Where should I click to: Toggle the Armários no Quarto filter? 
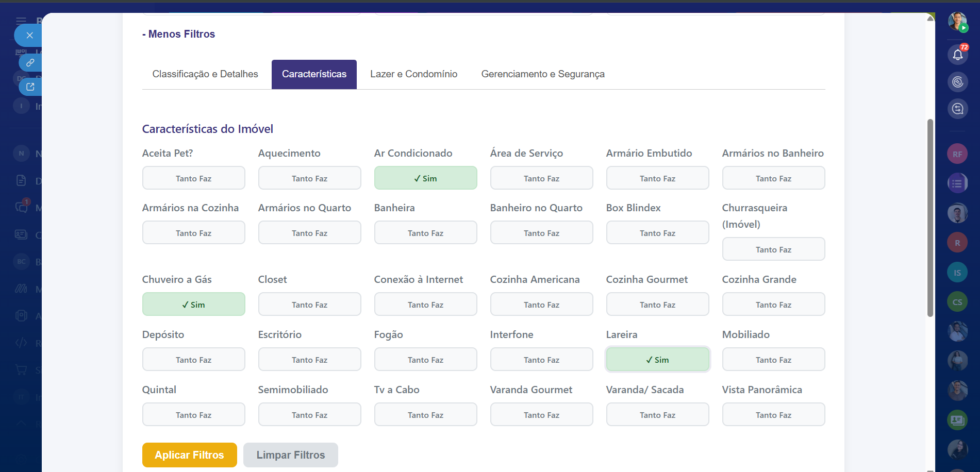[310, 233]
